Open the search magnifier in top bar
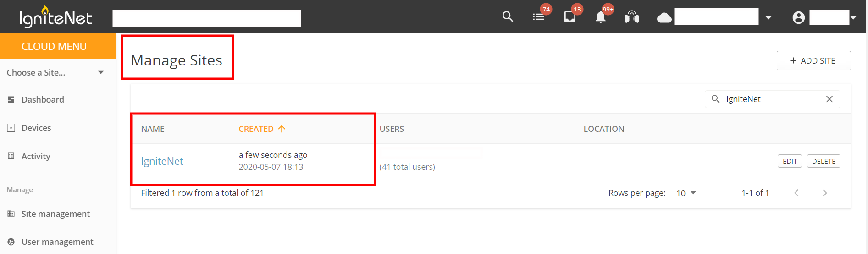The height and width of the screenshot is (254, 868). point(508,17)
